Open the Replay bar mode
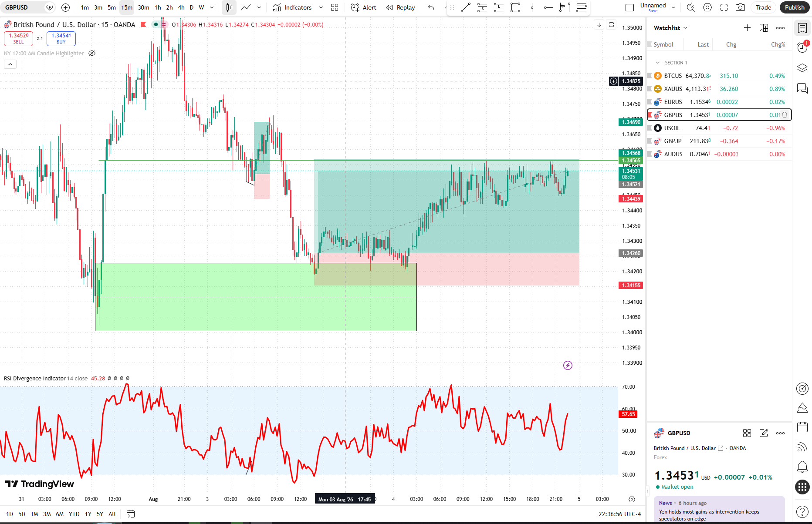Screen dimensions: 812x524 (400, 7)
